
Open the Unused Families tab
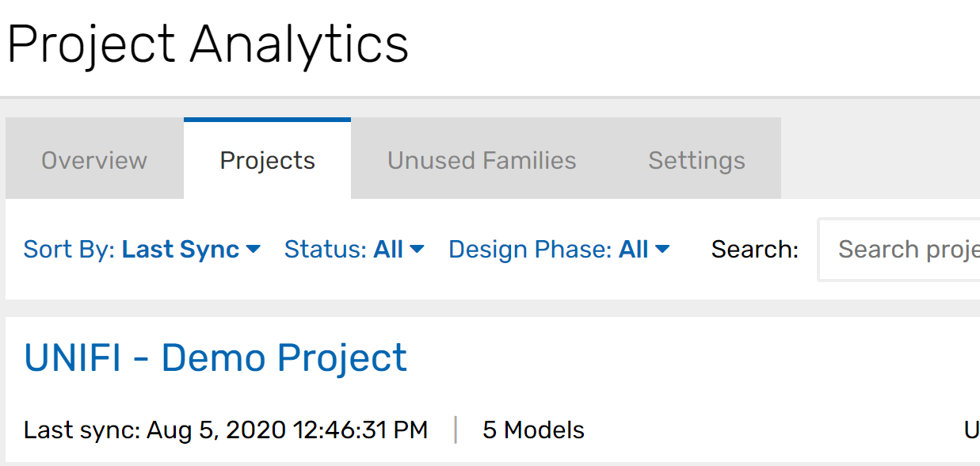482,160
